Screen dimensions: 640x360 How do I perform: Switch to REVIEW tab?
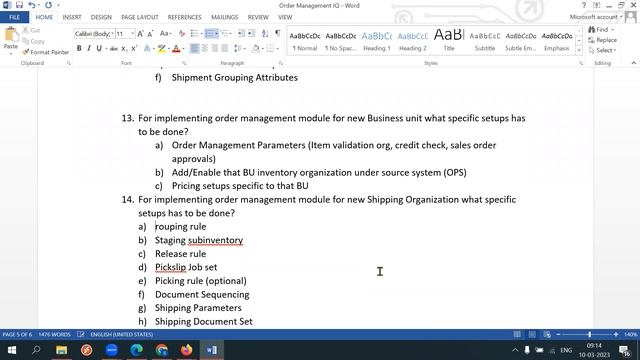click(x=258, y=17)
